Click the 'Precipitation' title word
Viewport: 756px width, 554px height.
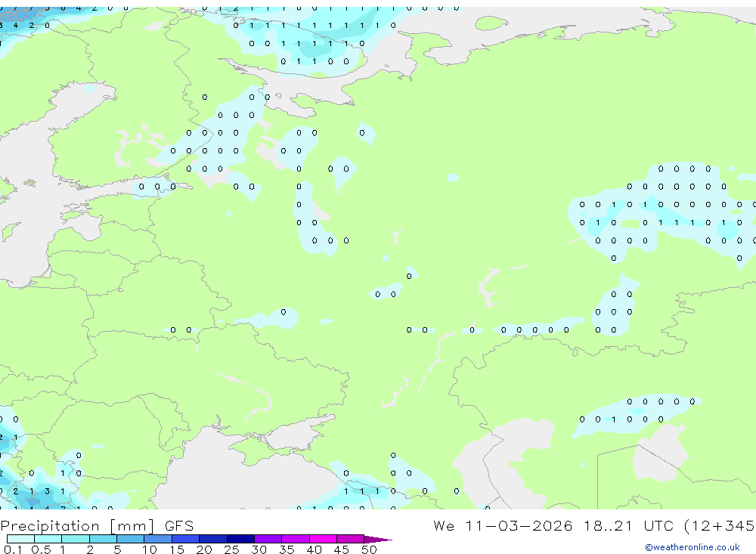[x=50, y=526]
